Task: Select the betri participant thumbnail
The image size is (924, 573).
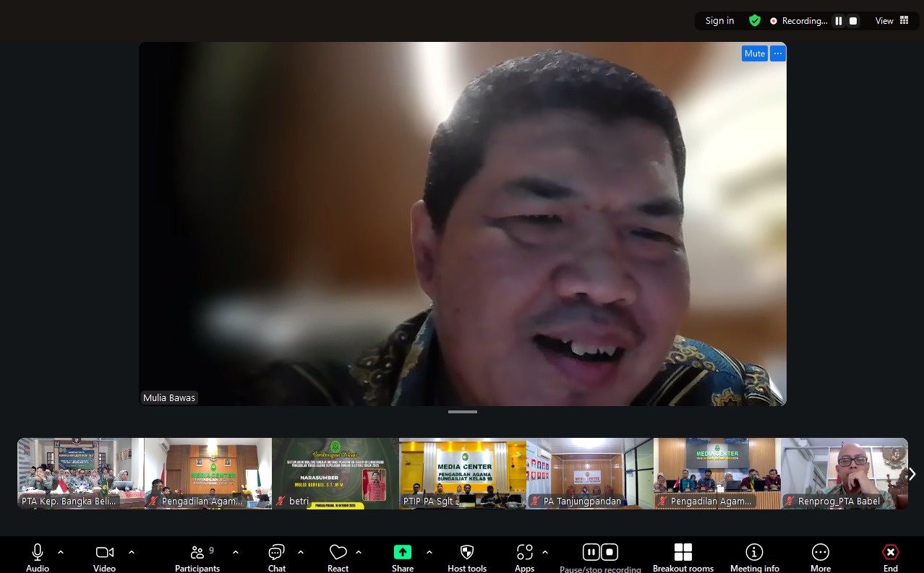Action: (335, 473)
